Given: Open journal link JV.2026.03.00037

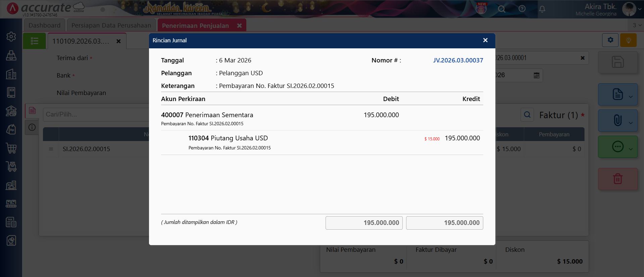Looking at the screenshot, I should tap(458, 60).
